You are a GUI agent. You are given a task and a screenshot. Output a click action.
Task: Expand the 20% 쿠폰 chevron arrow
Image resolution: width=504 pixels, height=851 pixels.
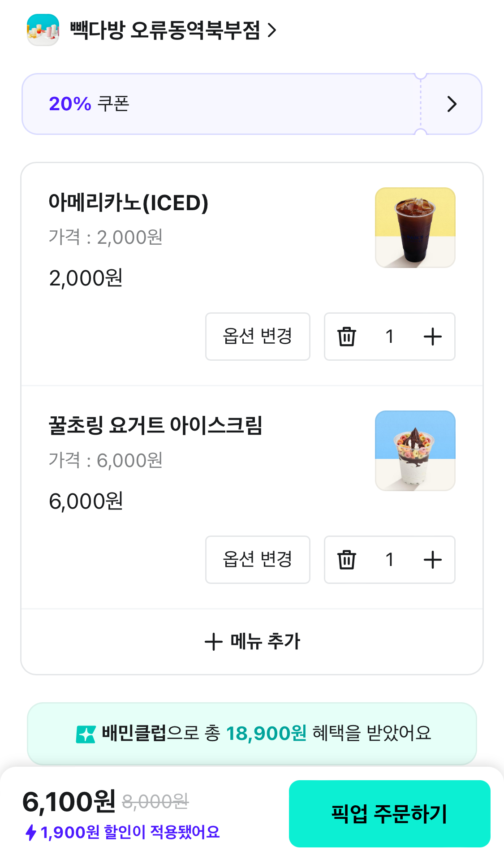coord(452,104)
